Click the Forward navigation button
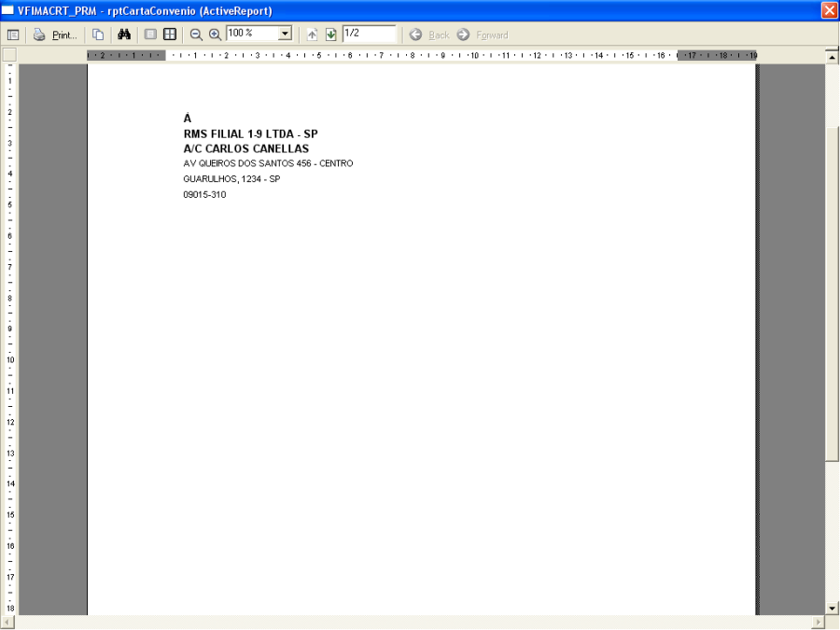The width and height of the screenshot is (840, 630). click(483, 35)
